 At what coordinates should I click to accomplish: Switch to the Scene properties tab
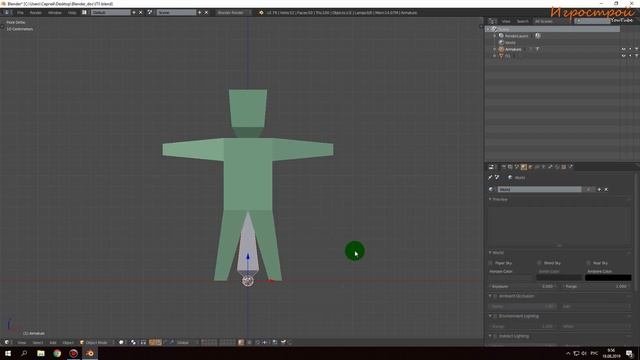(517, 167)
